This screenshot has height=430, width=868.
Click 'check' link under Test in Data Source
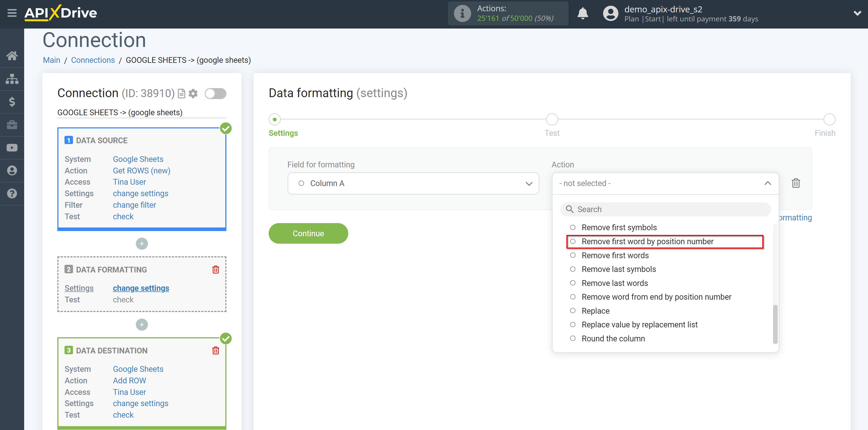click(x=123, y=217)
